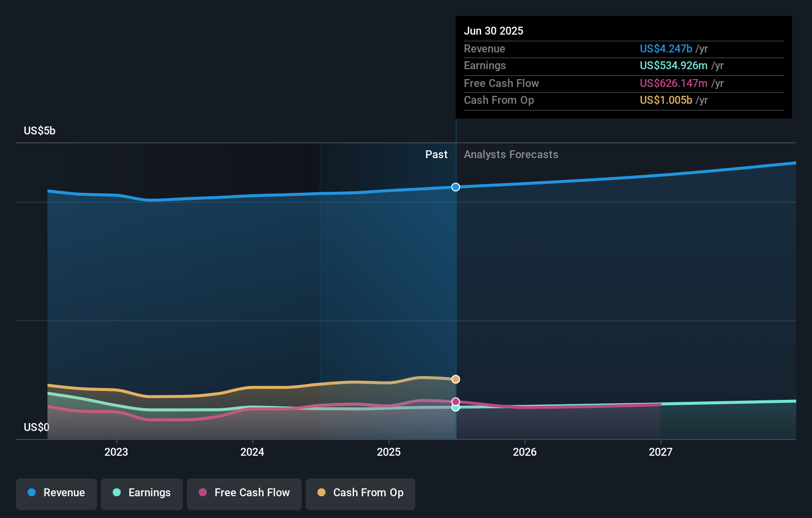This screenshot has height=518, width=812.
Task: Click the US$4.247b revenue value
Action: click(666, 48)
